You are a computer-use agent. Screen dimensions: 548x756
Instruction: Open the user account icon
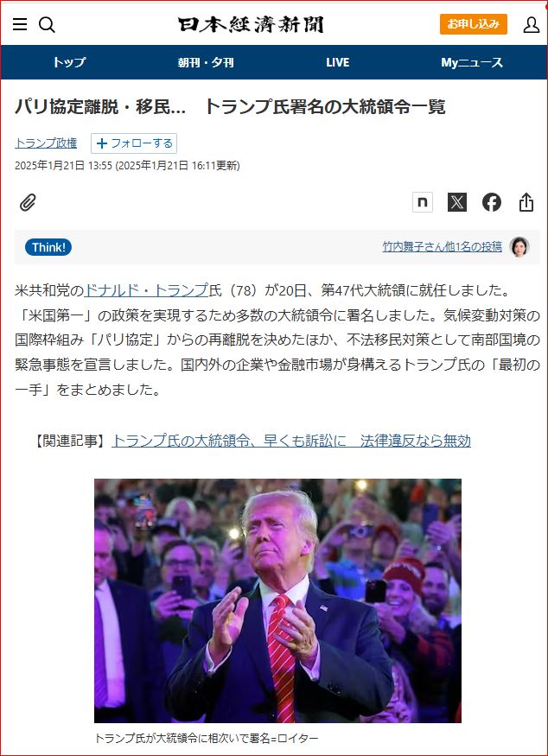[531, 24]
